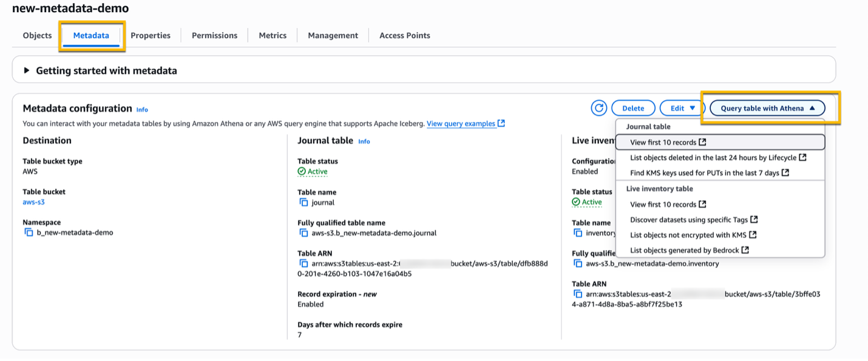The width and height of the screenshot is (868, 361).
Task: Switch to the Properties tab
Action: tap(151, 35)
